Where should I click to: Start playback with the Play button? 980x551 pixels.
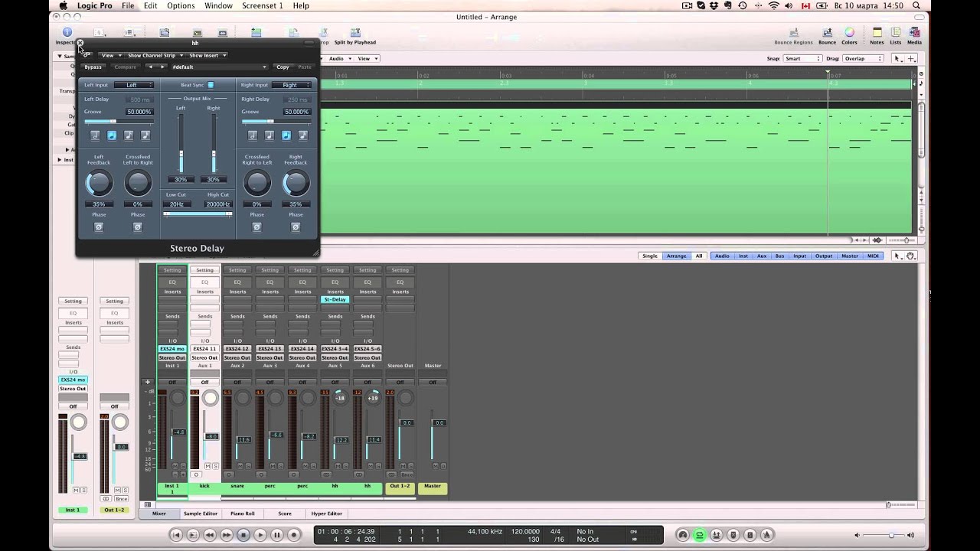point(260,535)
